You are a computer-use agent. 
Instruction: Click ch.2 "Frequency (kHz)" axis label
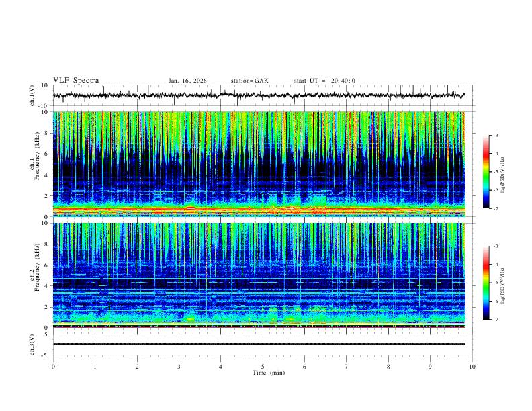pos(37,267)
